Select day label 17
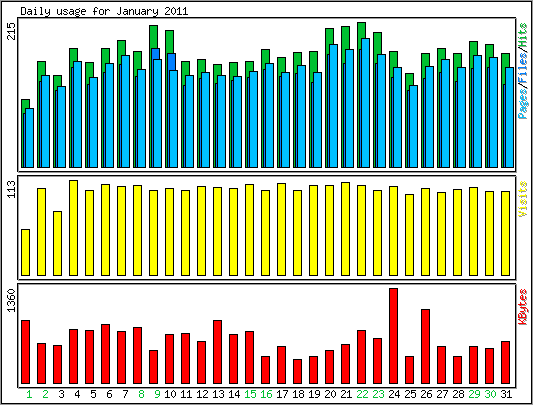Image resolution: width=533 pixels, height=405 pixels. point(282,394)
